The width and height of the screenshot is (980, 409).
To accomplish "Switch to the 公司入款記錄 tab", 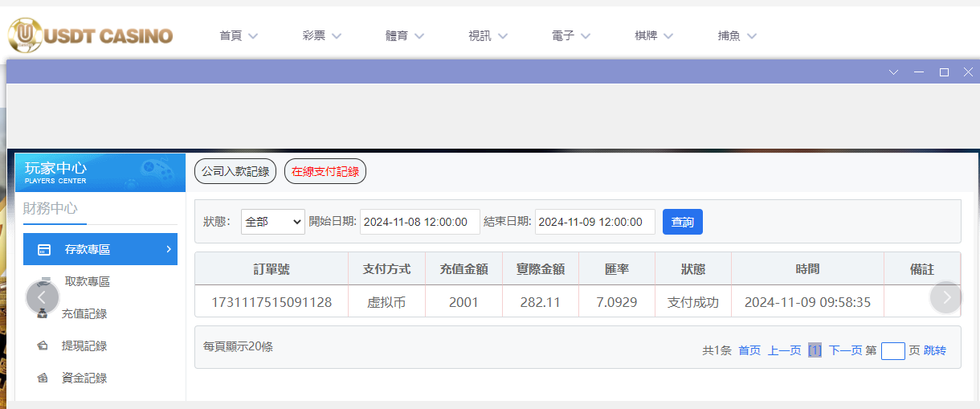I will click(x=235, y=171).
